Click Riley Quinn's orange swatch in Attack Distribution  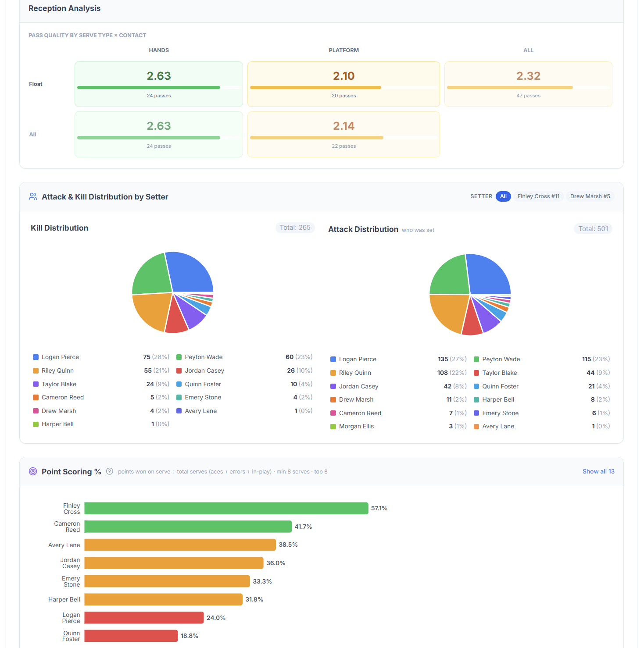tap(333, 373)
